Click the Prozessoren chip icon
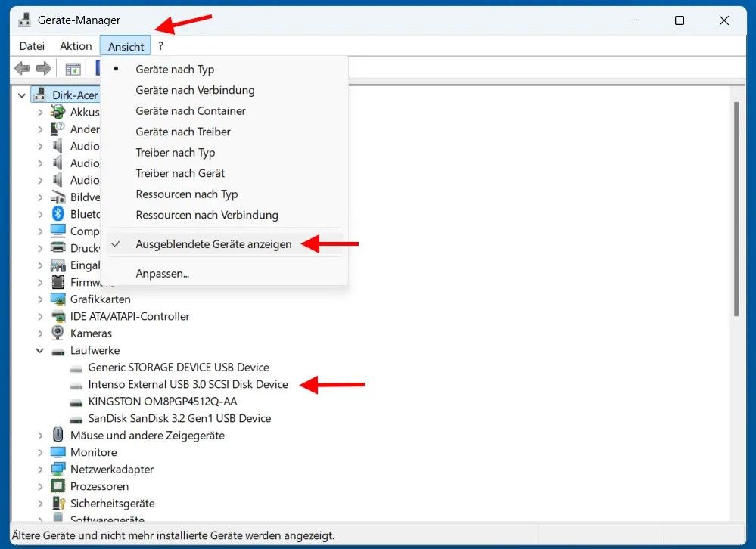756x549 pixels. pyautogui.click(x=58, y=486)
